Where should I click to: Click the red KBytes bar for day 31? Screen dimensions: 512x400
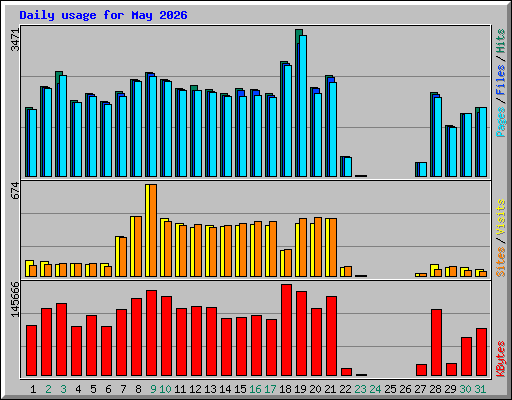tap(481, 352)
